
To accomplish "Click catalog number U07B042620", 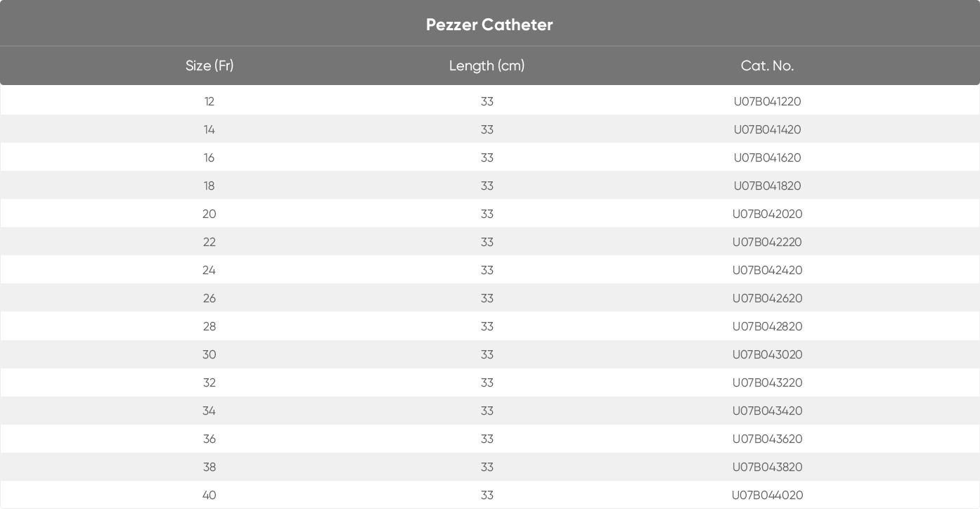I will pyautogui.click(x=767, y=298).
